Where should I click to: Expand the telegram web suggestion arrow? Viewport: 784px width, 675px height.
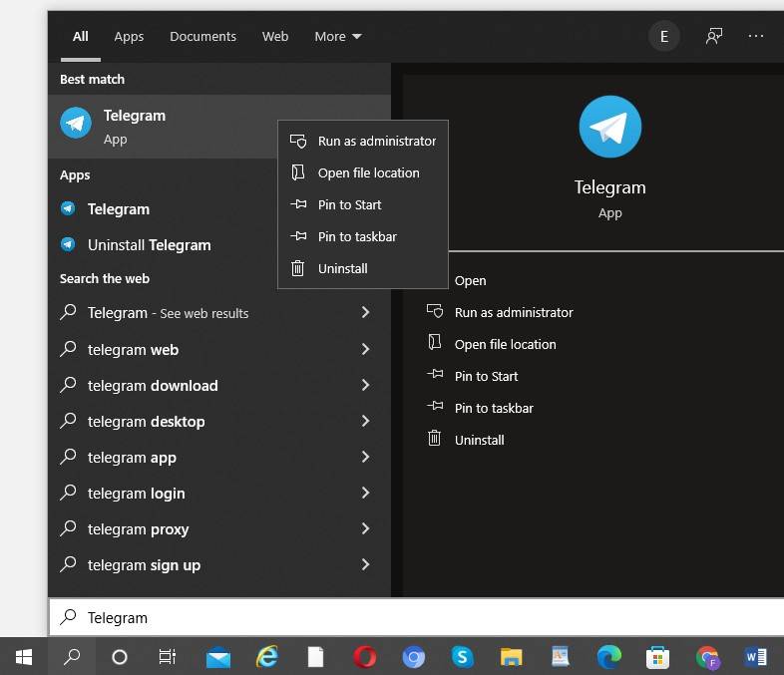365,349
